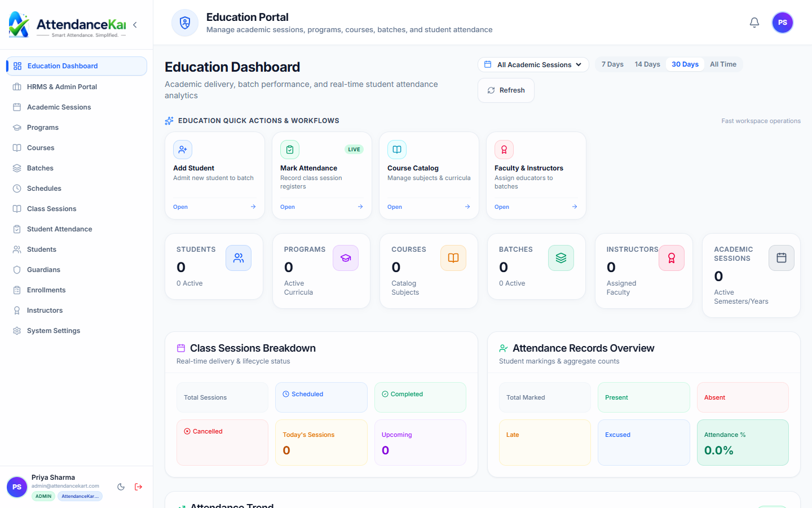Open System Settings
Viewport: 812px width, 508px height.
[77, 331]
